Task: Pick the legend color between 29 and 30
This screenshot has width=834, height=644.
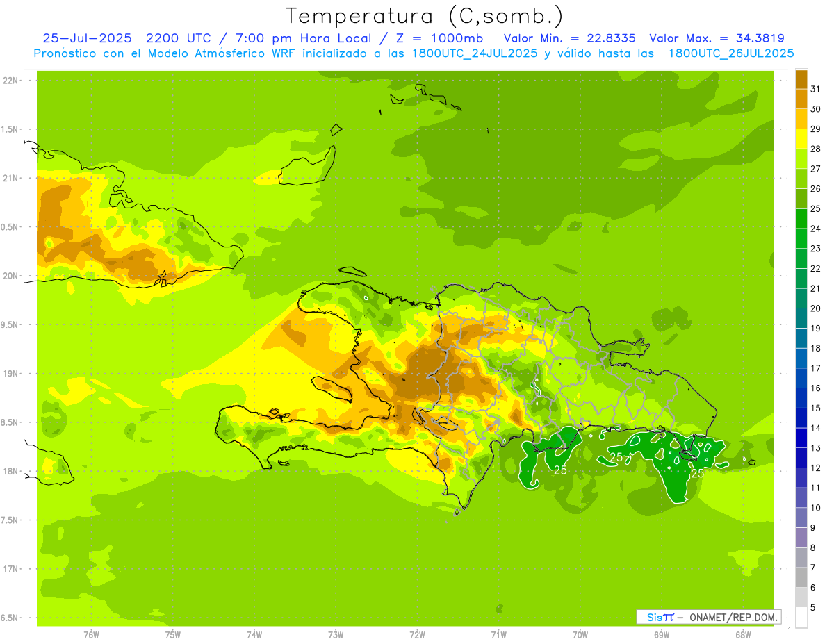Action: point(801,119)
